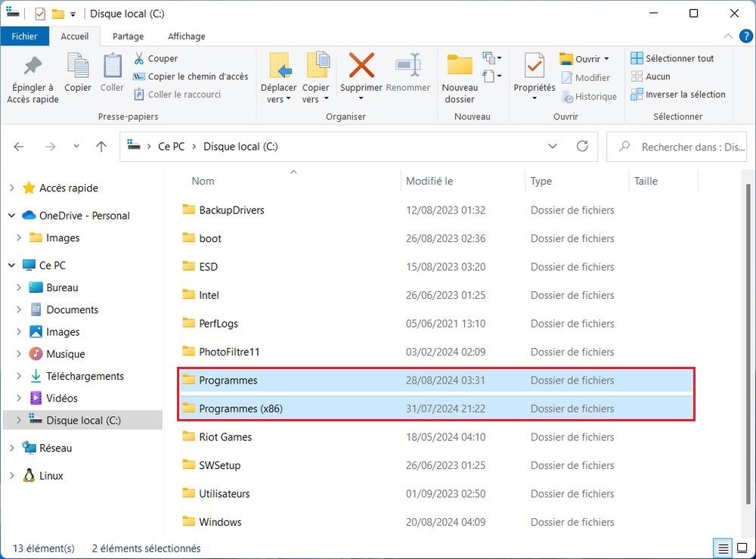
Task: Collapse the Ce PC tree
Action: 11,265
